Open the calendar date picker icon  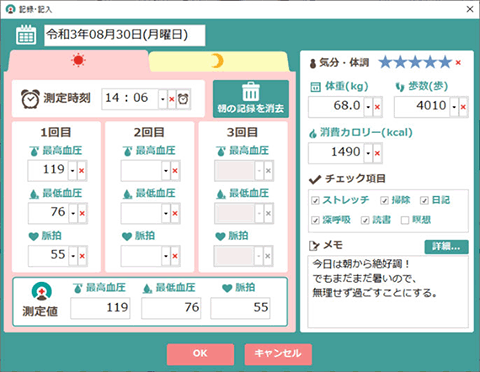click(x=26, y=35)
